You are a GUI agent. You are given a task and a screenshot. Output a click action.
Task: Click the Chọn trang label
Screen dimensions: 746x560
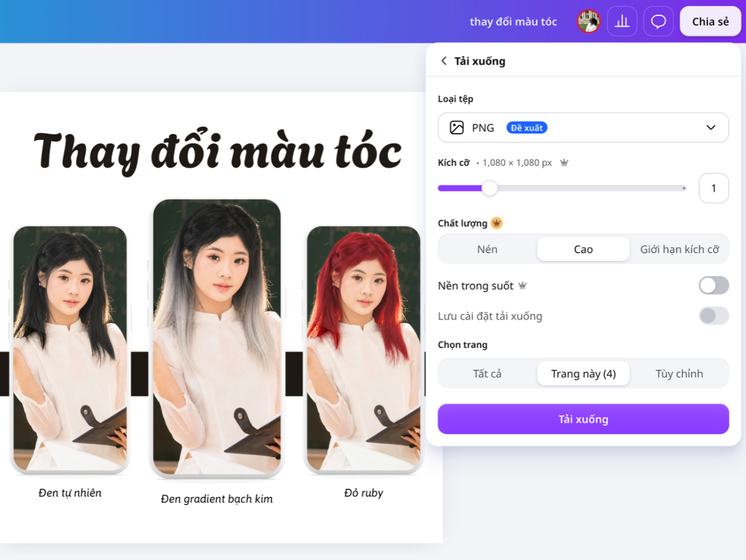coord(462,345)
